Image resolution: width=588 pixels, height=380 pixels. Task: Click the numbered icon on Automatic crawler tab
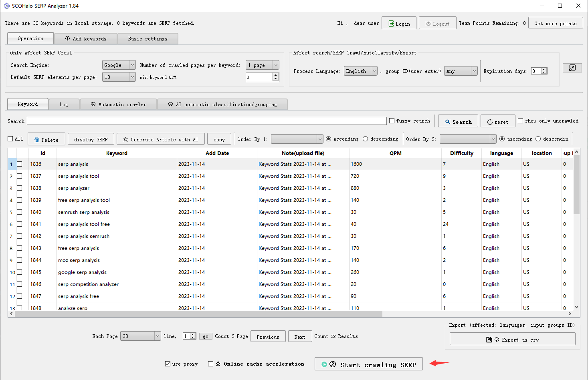coord(93,104)
